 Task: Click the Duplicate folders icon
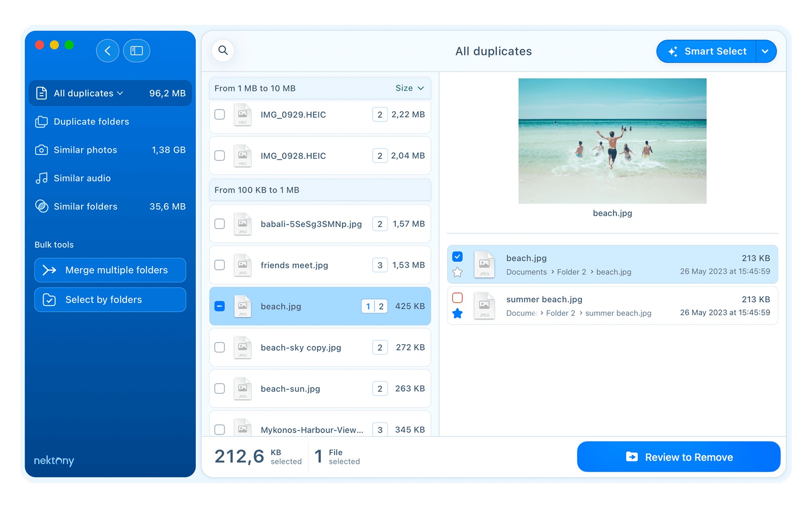point(41,121)
